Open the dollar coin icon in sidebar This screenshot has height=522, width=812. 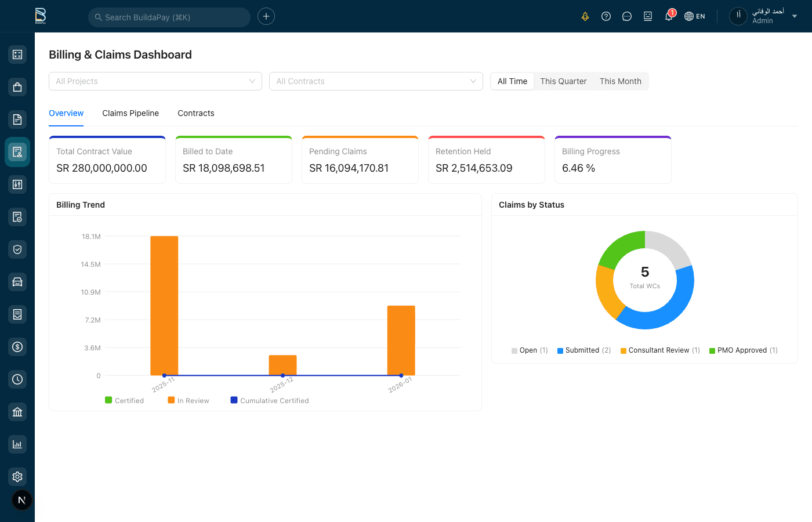pyautogui.click(x=17, y=347)
